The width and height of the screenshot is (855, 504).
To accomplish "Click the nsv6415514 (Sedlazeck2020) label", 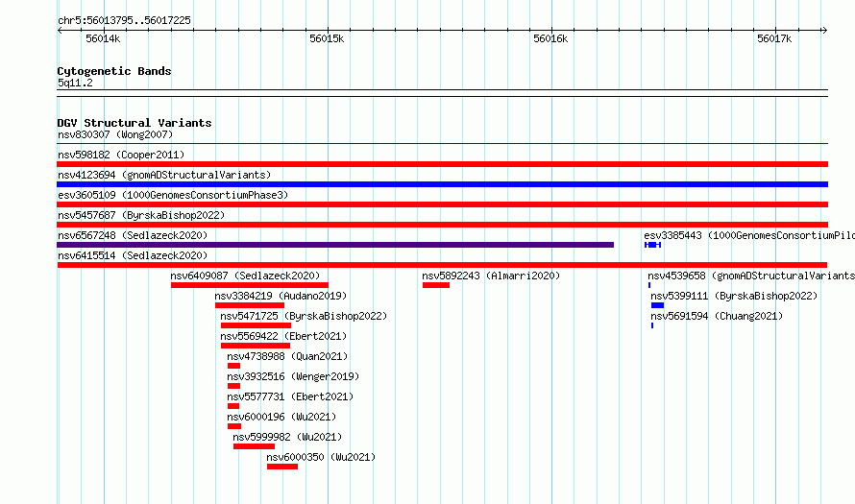I will tap(133, 255).
